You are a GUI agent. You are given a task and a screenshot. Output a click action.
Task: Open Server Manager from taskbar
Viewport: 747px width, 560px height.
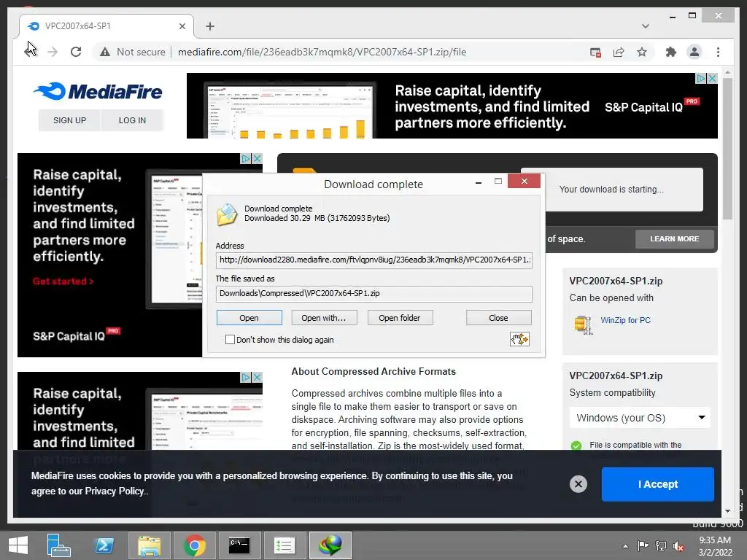pyautogui.click(x=58, y=545)
